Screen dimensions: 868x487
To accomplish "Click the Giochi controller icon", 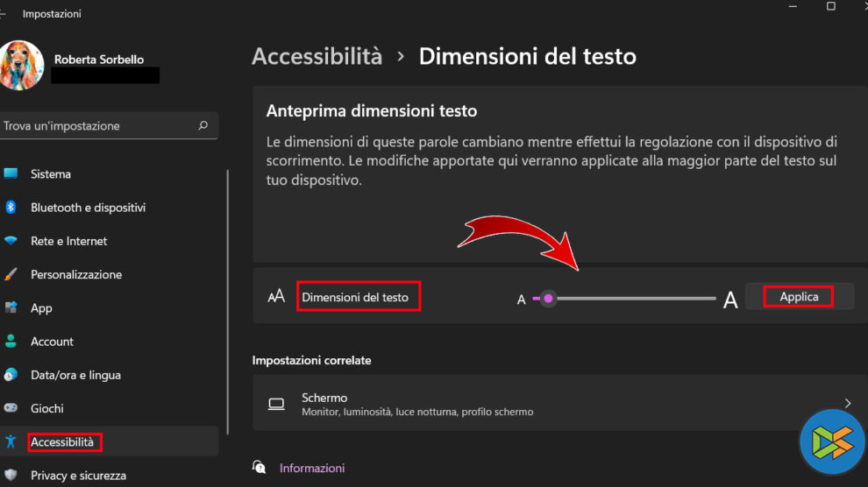I will pos(11,408).
